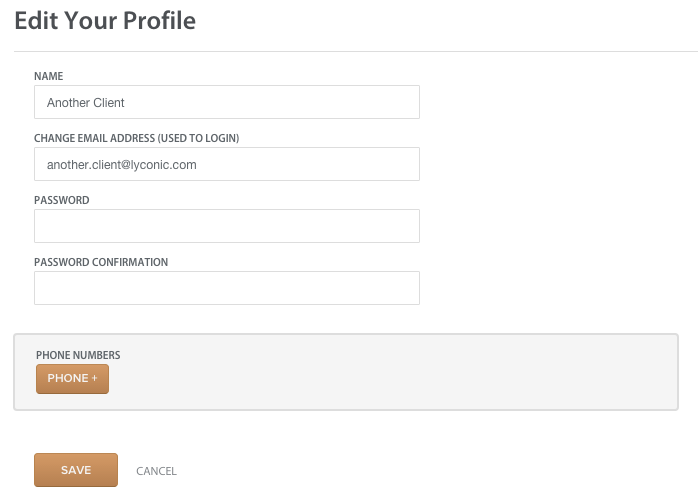
Task: Click the NAME field label
Action: pos(49,76)
